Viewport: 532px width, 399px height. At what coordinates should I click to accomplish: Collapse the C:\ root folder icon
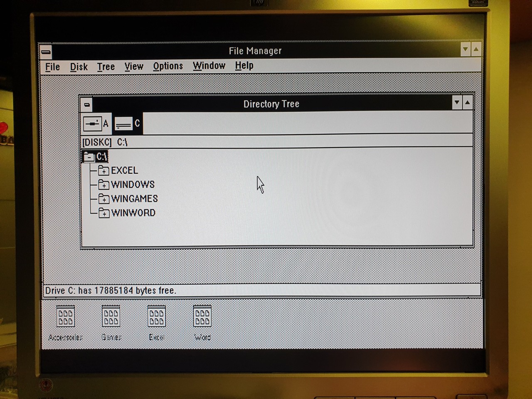click(89, 157)
